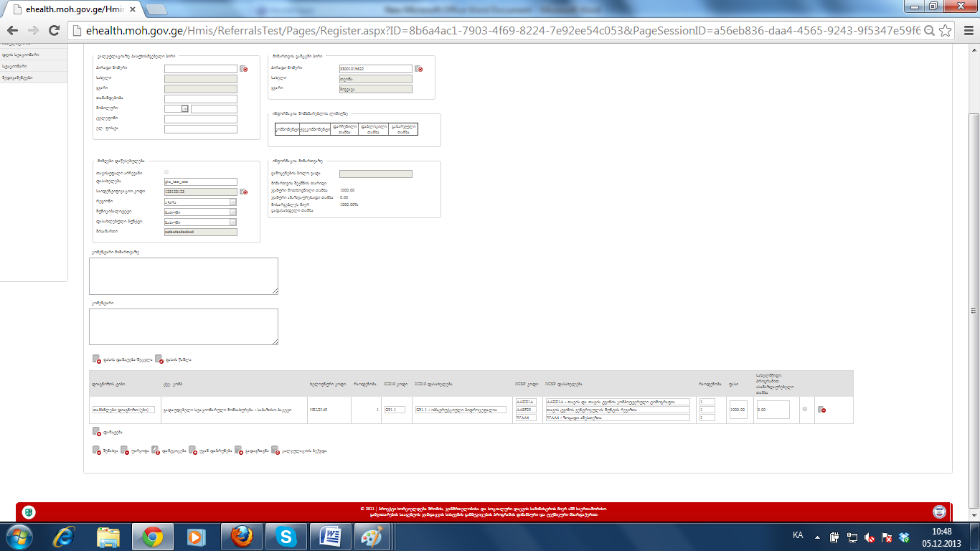
Task: Reload the page with the browser refresh button
Action: (x=54, y=31)
